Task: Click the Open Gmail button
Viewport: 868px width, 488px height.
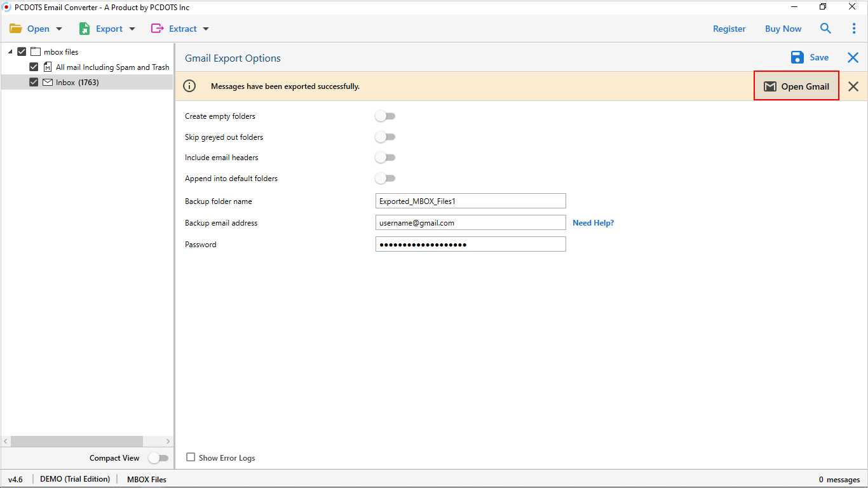Action: [796, 86]
